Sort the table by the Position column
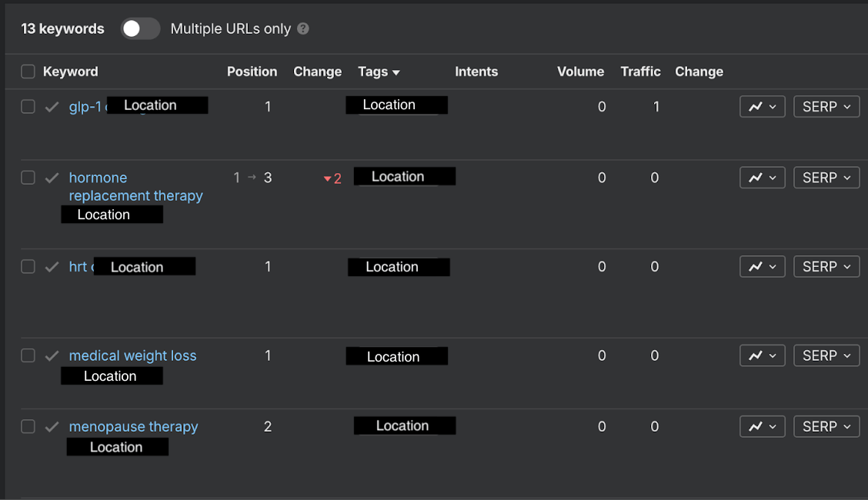Image resolution: width=868 pixels, height=500 pixels. [252, 72]
